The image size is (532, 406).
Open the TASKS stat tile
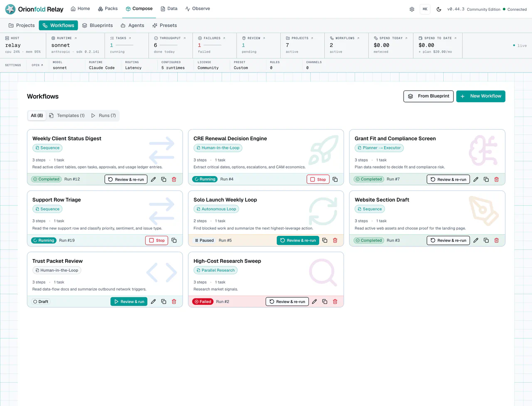click(127, 45)
